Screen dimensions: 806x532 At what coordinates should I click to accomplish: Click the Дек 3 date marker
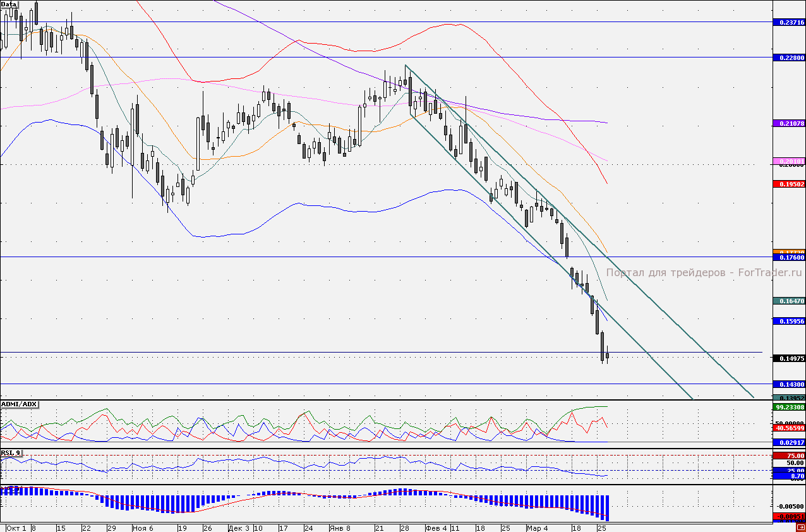point(239,527)
